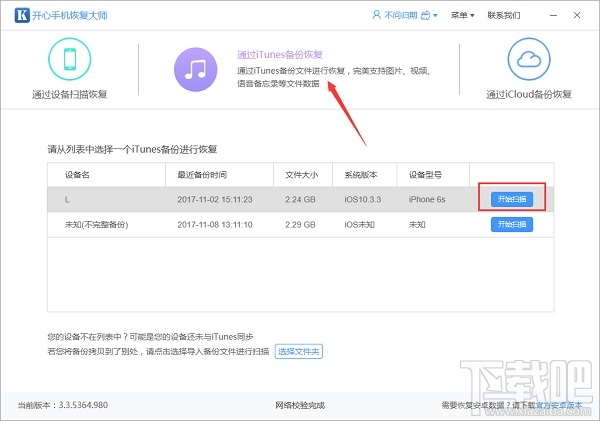Open the 官方安卓版本 download link
The width and height of the screenshot is (600, 421).
pyautogui.click(x=559, y=405)
